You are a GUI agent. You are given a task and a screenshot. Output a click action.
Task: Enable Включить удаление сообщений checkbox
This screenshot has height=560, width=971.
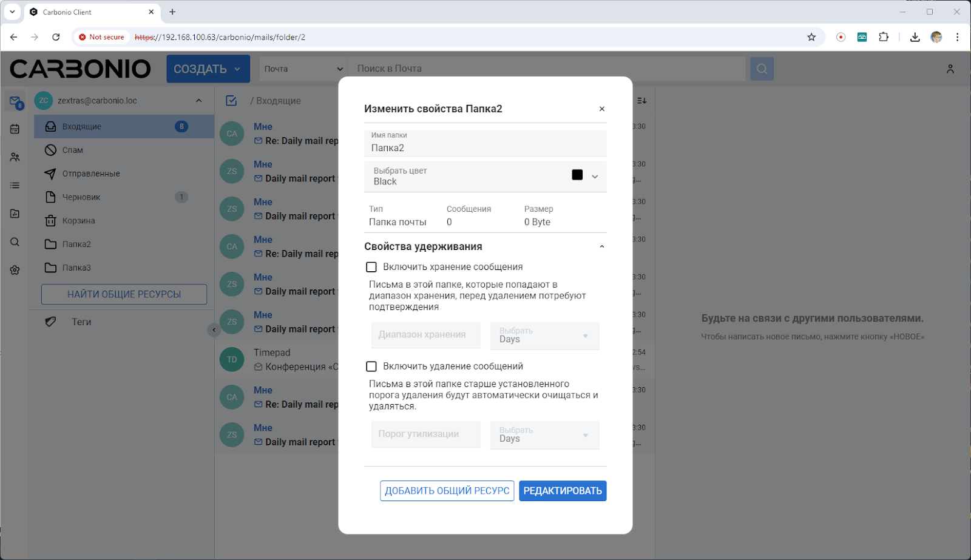(371, 366)
